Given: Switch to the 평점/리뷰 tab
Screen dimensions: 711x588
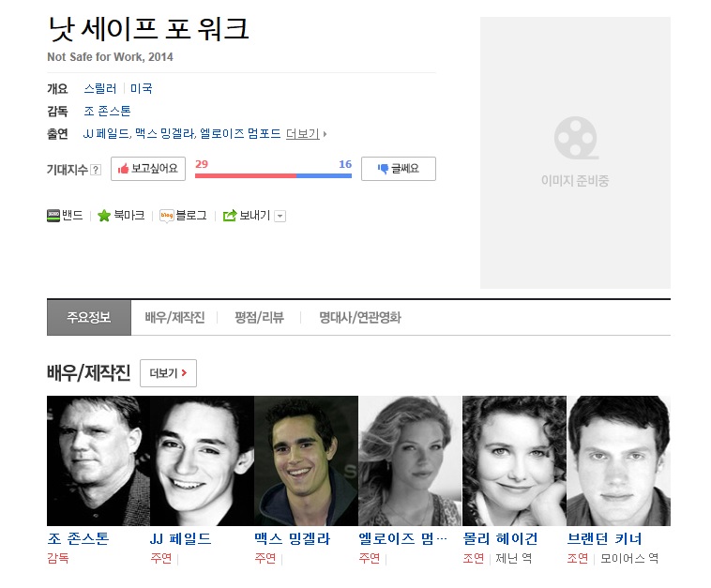Looking at the screenshot, I should (x=259, y=318).
